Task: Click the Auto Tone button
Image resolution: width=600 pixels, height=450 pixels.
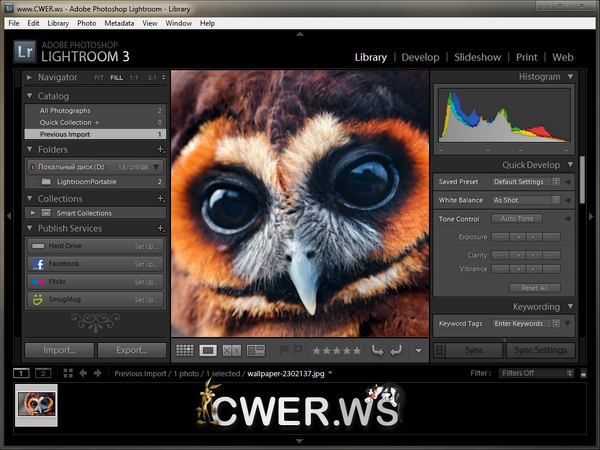Action: point(517,218)
